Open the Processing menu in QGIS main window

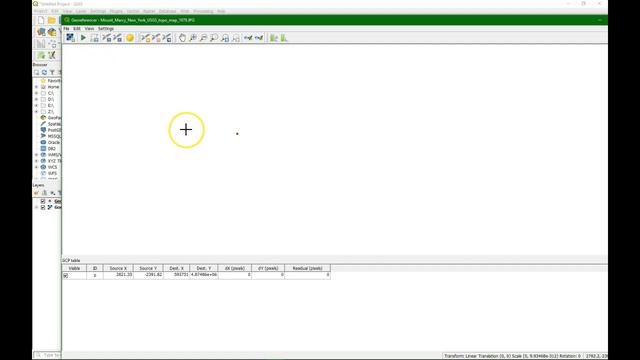click(203, 11)
